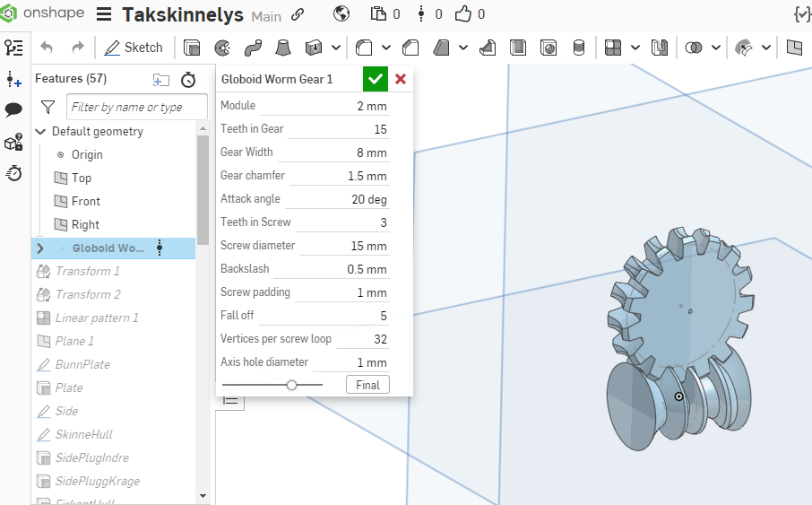Open the Sketch tool
Screen dimensions: 812x505
(x=134, y=48)
